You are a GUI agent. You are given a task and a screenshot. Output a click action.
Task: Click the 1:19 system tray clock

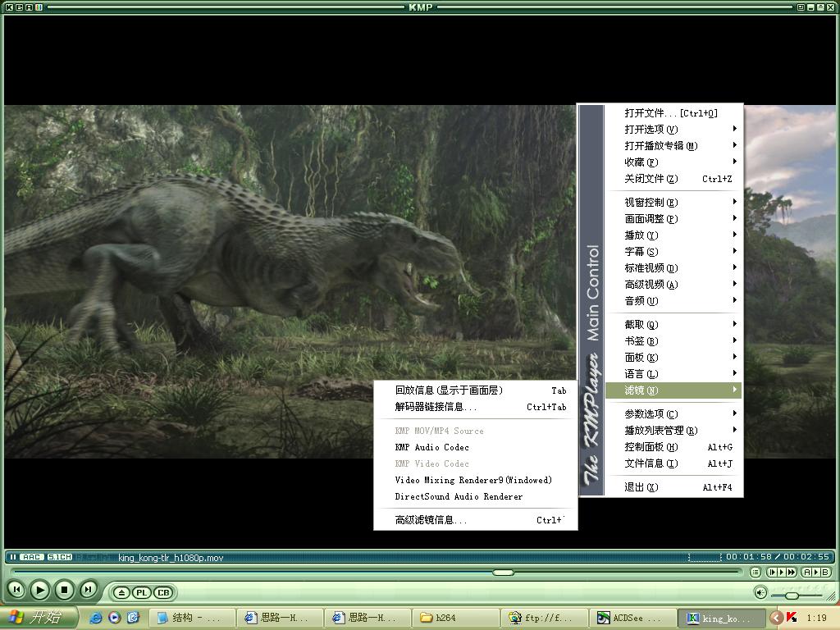(x=816, y=619)
